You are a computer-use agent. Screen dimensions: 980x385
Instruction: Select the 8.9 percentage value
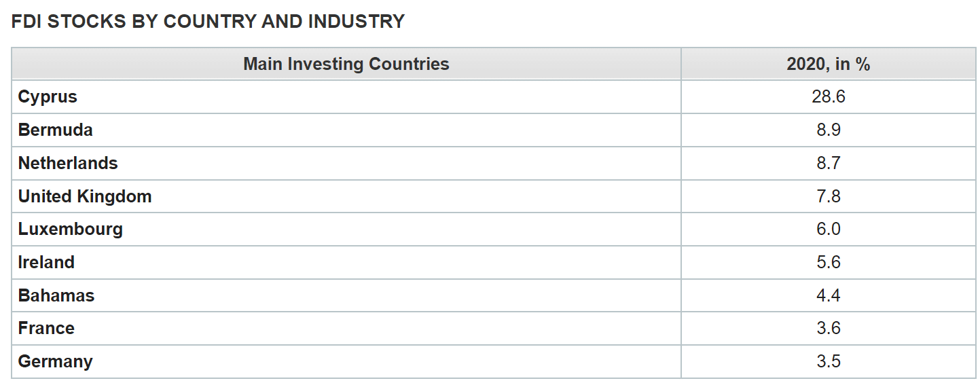pyautogui.click(x=828, y=130)
